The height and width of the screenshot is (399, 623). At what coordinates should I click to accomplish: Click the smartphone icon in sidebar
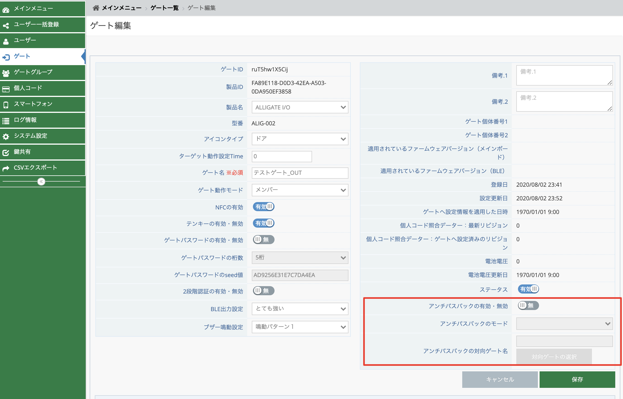point(6,105)
